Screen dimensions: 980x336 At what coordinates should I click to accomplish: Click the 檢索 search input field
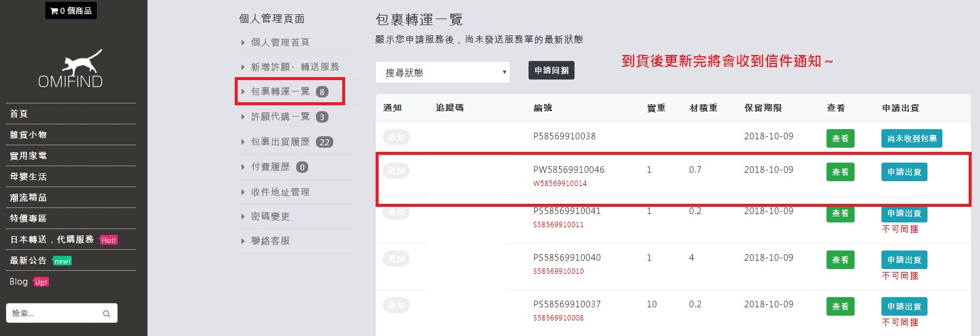point(54,313)
